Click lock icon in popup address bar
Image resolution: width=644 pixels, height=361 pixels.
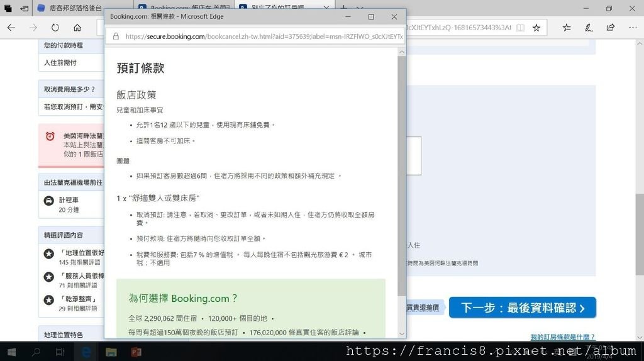coord(116,36)
